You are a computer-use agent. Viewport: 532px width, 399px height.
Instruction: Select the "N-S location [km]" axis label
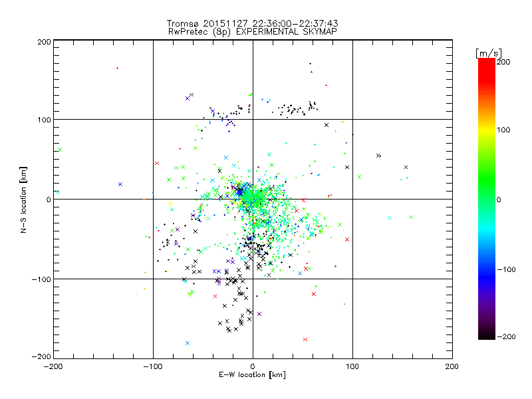coord(23,199)
